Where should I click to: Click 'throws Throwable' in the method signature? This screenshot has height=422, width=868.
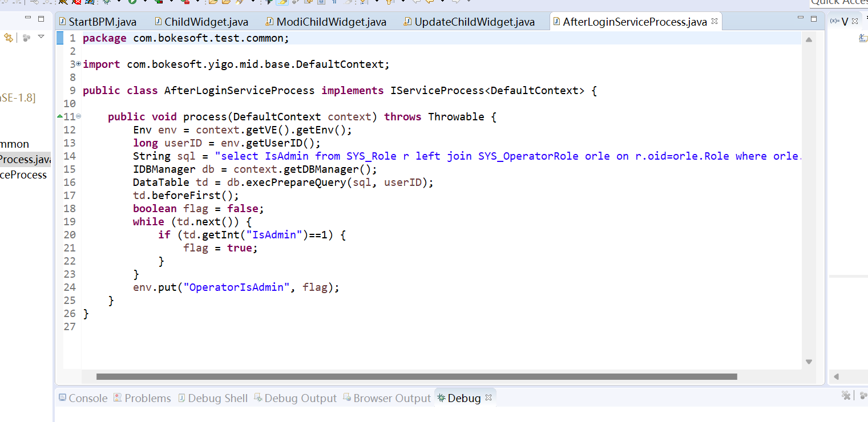coord(434,116)
